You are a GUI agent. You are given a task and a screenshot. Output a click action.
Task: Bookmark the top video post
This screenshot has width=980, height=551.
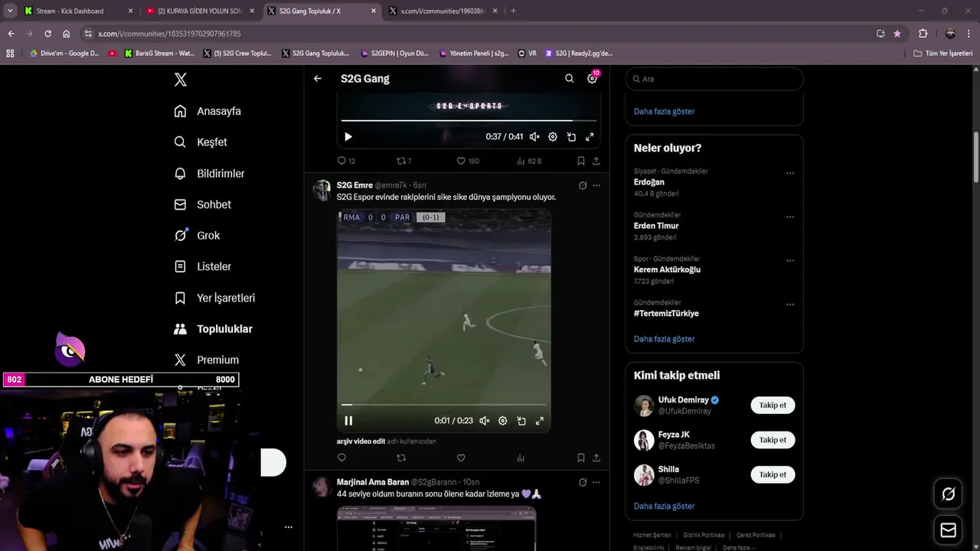(581, 161)
